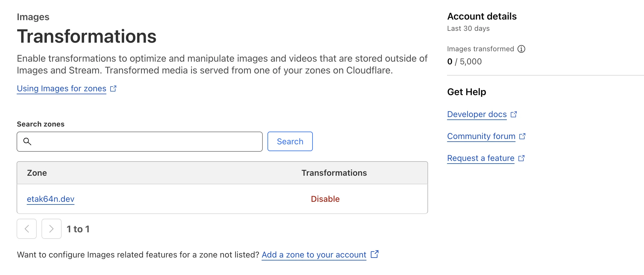
Task: Click the magnifier icon in search field
Action: coord(27,142)
